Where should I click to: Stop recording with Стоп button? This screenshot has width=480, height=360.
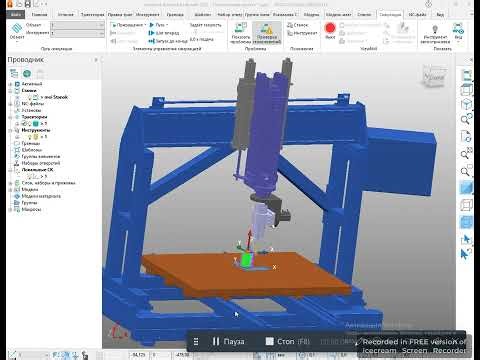click(x=287, y=341)
